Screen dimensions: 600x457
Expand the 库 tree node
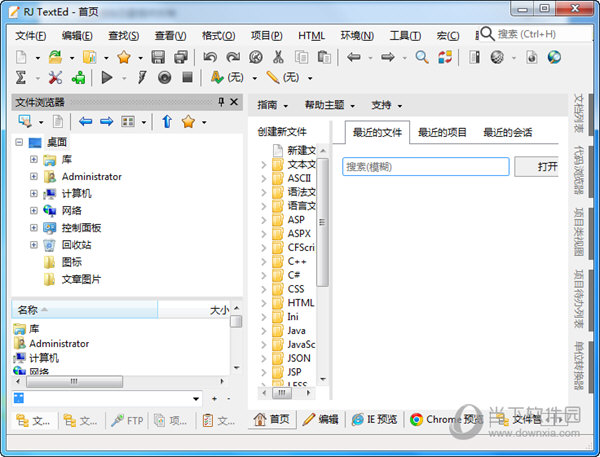[x=34, y=159]
